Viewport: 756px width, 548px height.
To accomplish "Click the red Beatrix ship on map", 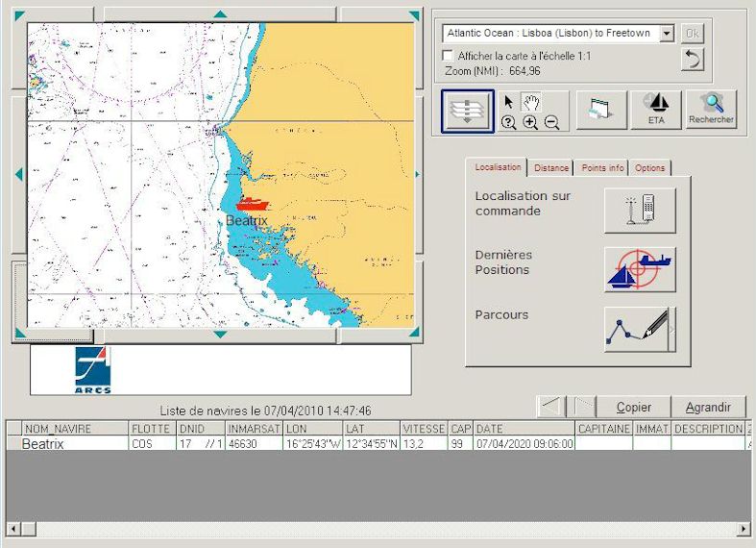I will pyautogui.click(x=253, y=204).
